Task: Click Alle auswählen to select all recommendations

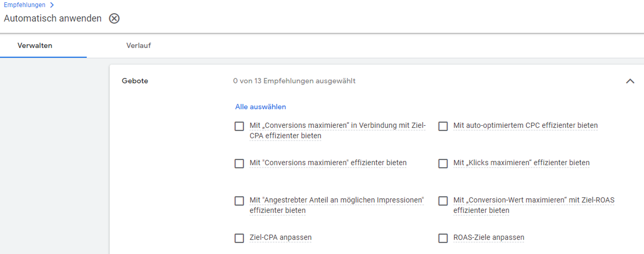Action: pos(260,107)
